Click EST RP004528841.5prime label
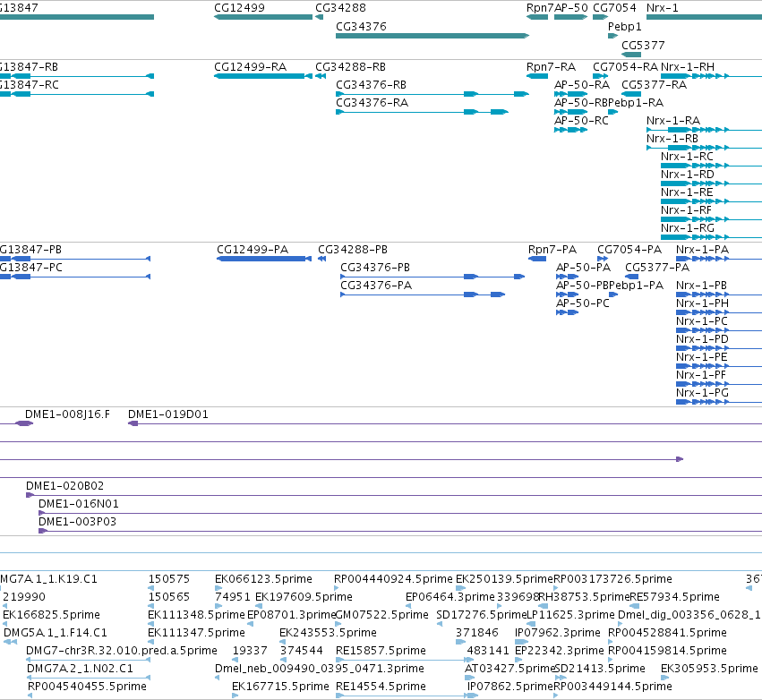 (x=667, y=633)
